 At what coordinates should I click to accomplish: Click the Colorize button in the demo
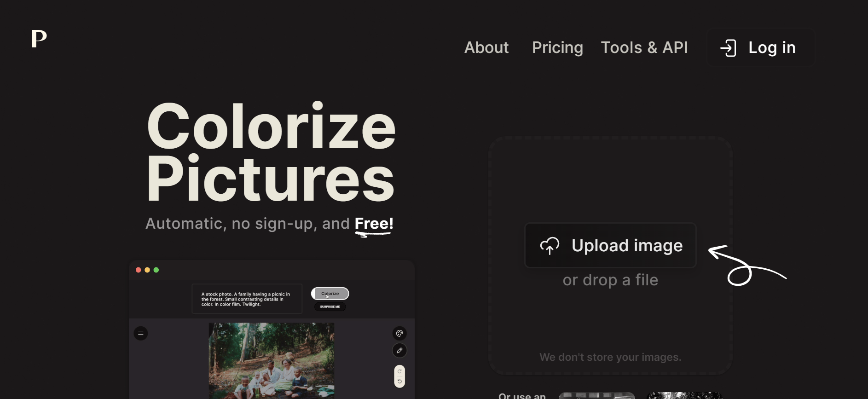click(330, 294)
